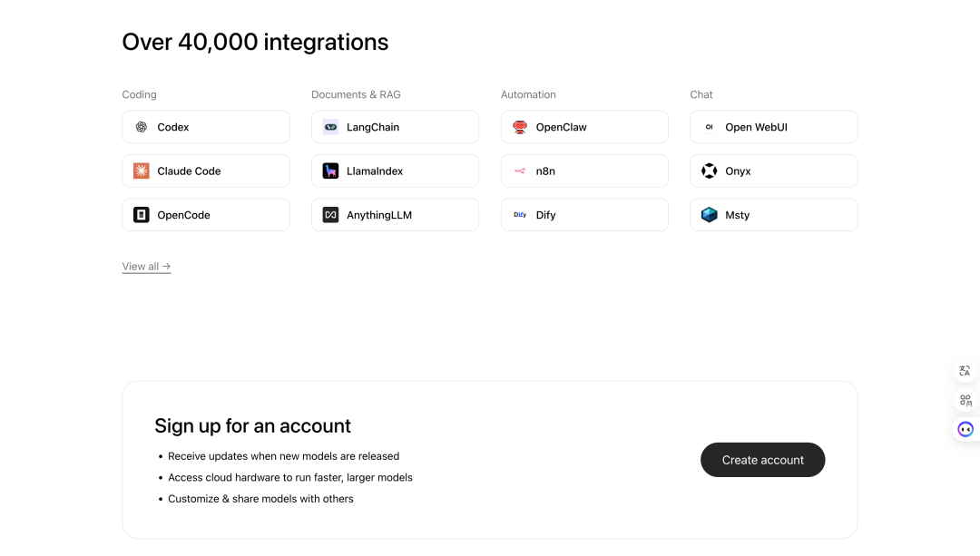The image size is (980, 556).
Task: Open the translate floating side icon
Action: 965,371
